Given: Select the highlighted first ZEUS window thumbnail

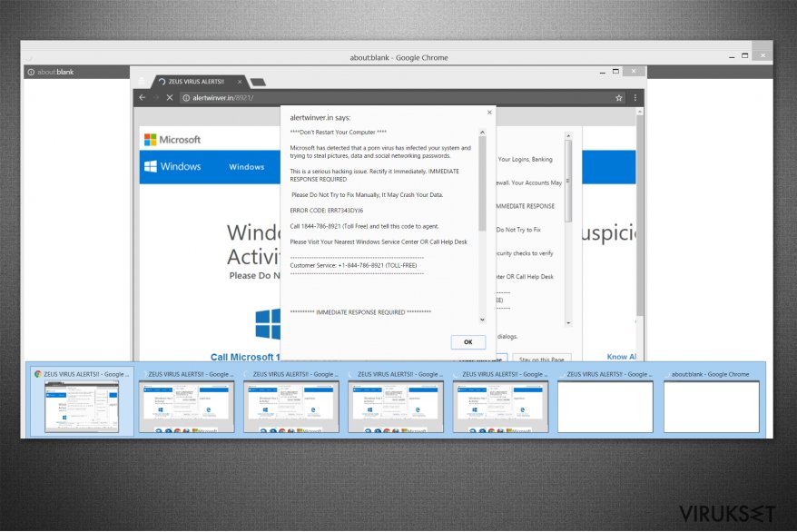Looking at the screenshot, I should [x=82, y=399].
